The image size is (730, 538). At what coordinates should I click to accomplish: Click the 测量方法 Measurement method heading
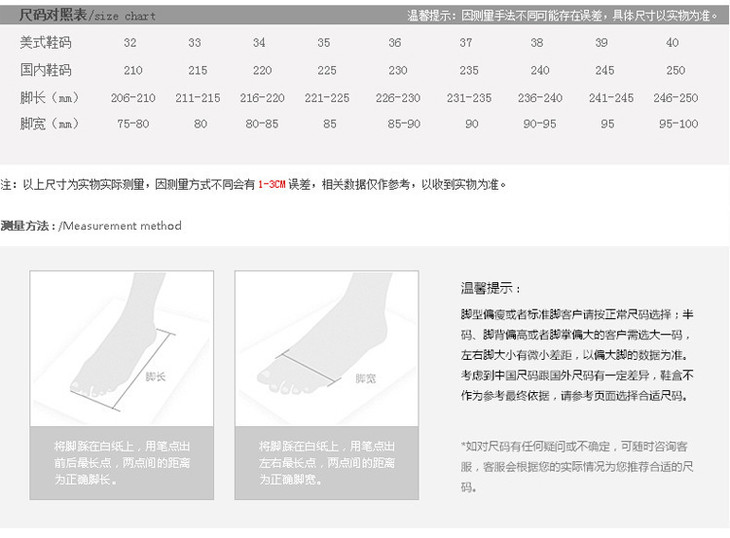pos(91,226)
